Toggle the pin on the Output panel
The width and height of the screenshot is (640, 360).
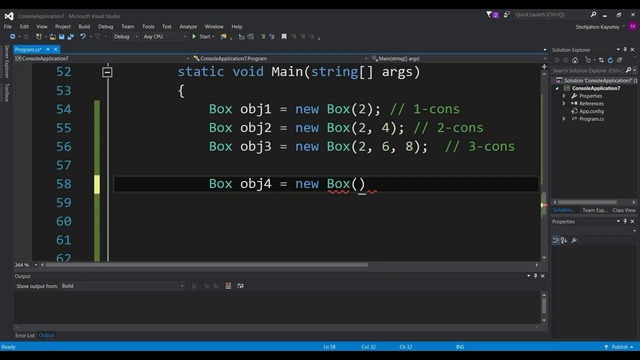point(536,276)
